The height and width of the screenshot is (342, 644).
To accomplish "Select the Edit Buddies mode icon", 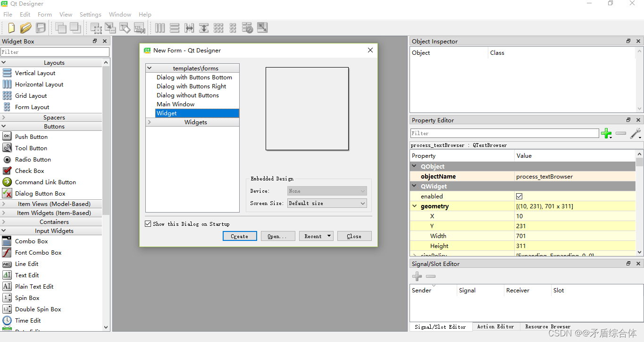I will (125, 28).
